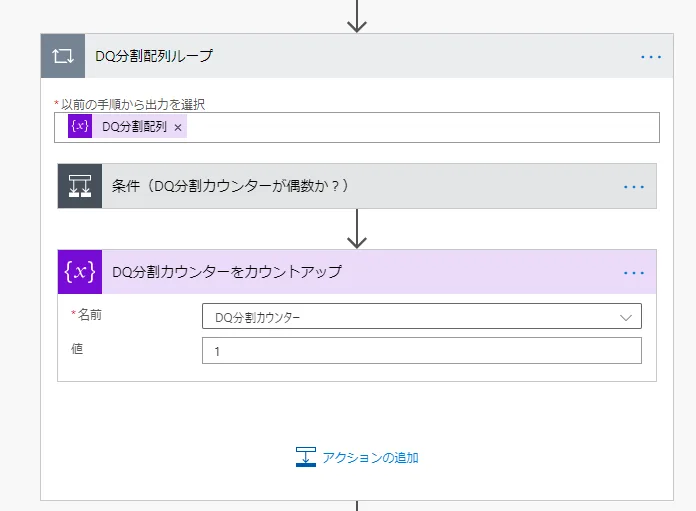Expand 条件（DQ分割カウンターが偶数か？）card

(357, 186)
